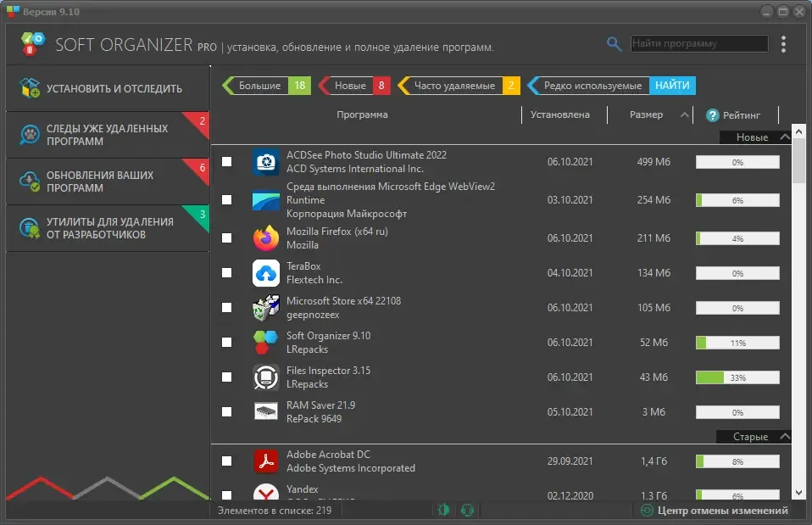Toggle sort arrow on Размер column
The height and width of the screenshot is (525, 812).
(684, 115)
